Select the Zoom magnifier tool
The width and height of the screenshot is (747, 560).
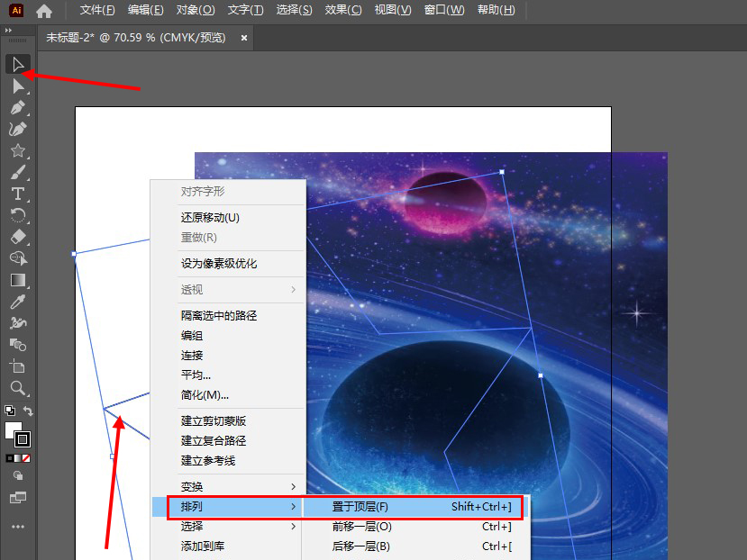[17, 388]
